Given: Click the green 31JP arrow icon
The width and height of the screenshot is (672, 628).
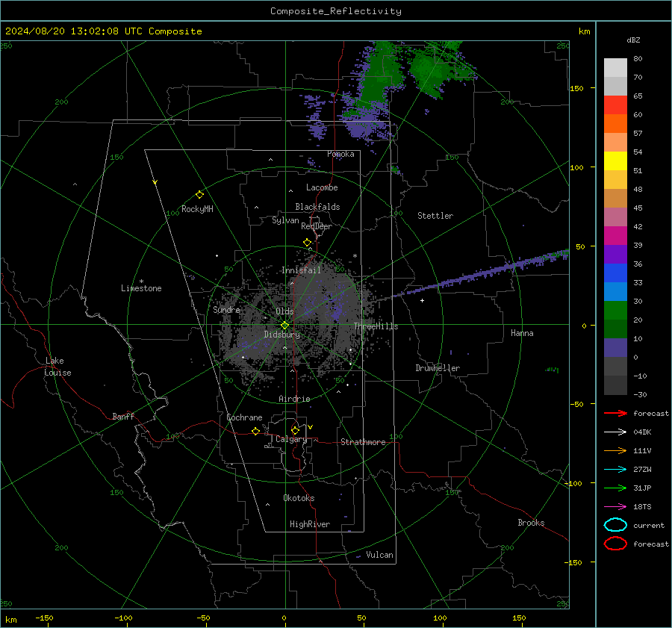Looking at the screenshot, I should (x=615, y=488).
